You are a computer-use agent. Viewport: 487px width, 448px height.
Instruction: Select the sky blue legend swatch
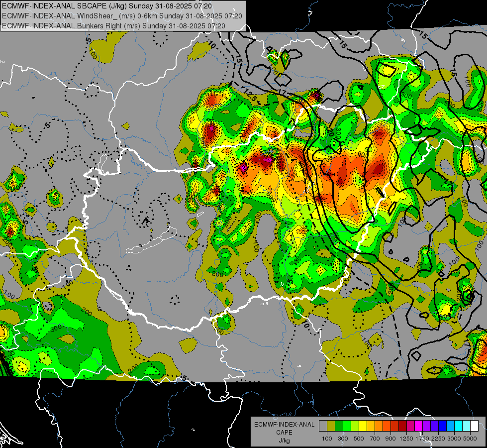tap(450, 426)
